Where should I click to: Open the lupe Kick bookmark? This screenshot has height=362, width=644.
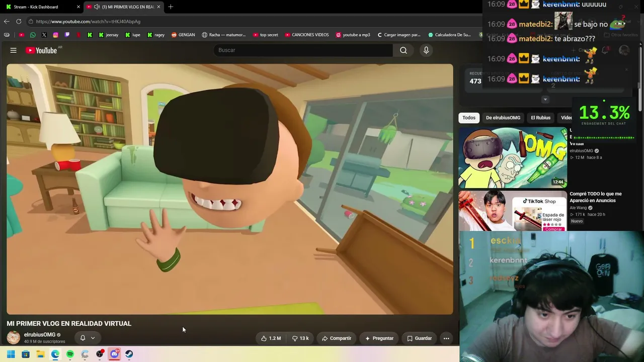(x=132, y=35)
